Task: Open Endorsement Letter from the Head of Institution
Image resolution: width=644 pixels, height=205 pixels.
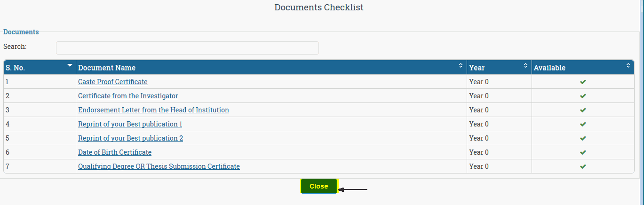Action: coord(153,110)
